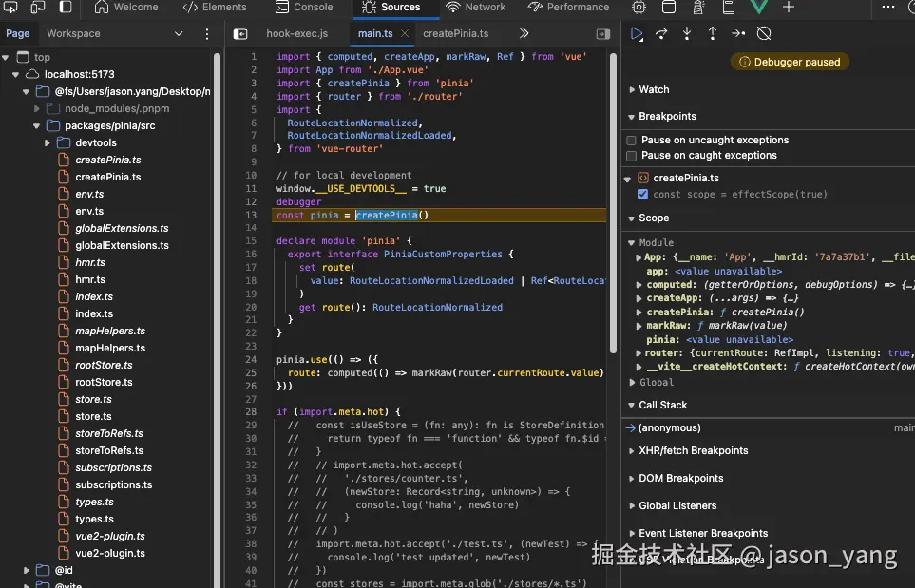
Task: Open the createPinia.ts file tab
Action: (x=456, y=33)
